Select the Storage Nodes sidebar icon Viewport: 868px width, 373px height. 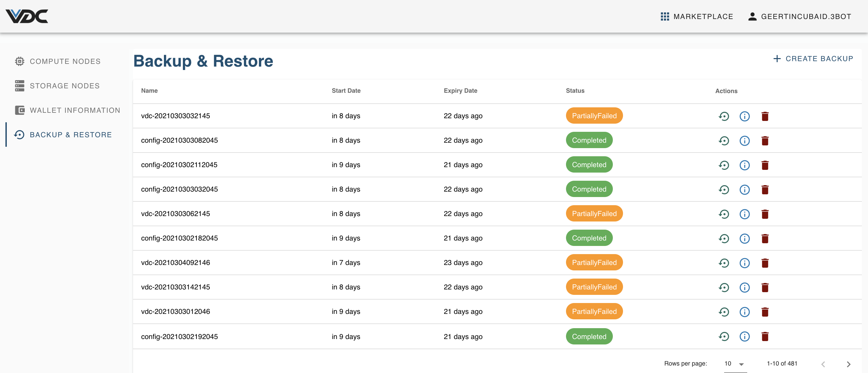click(x=19, y=86)
